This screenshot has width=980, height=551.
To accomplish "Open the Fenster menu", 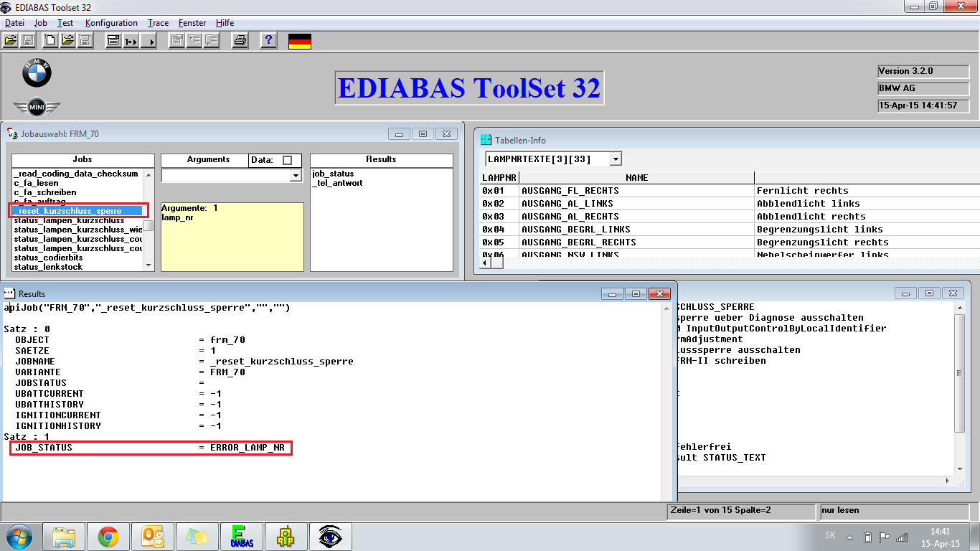I will (x=192, y=23).
